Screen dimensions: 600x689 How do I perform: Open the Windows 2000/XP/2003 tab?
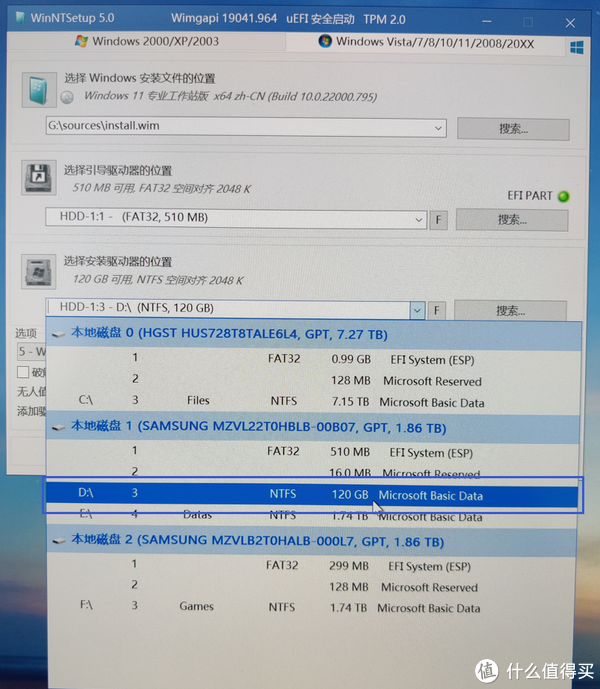point(147,42)
